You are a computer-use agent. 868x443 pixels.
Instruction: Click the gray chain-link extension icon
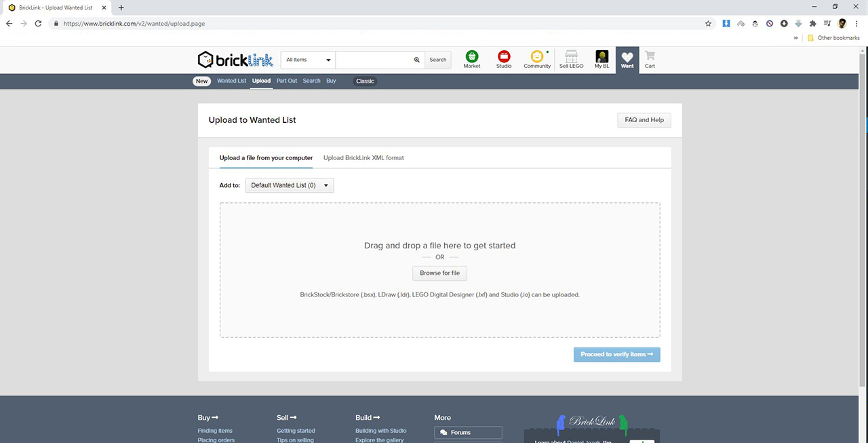[741, 23]
